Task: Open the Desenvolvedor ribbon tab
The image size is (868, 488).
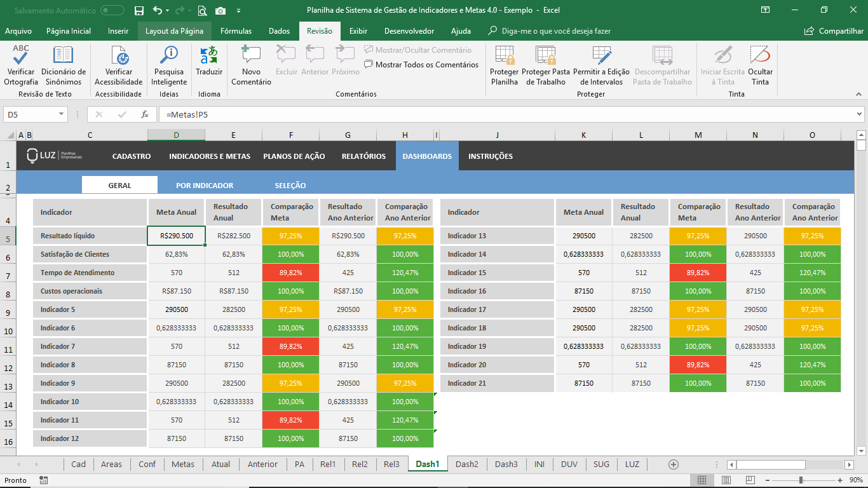Action: [x=409, y=30]
